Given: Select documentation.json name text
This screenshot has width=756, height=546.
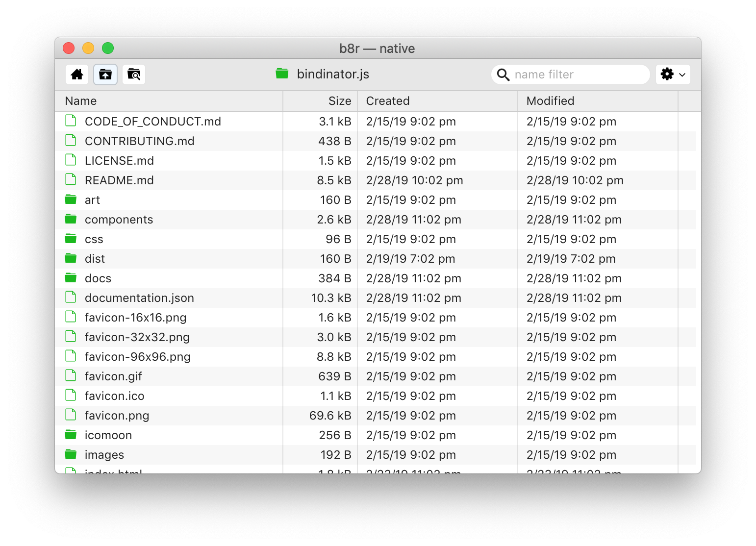Looking at the screenshot, I should click(139, 298).
